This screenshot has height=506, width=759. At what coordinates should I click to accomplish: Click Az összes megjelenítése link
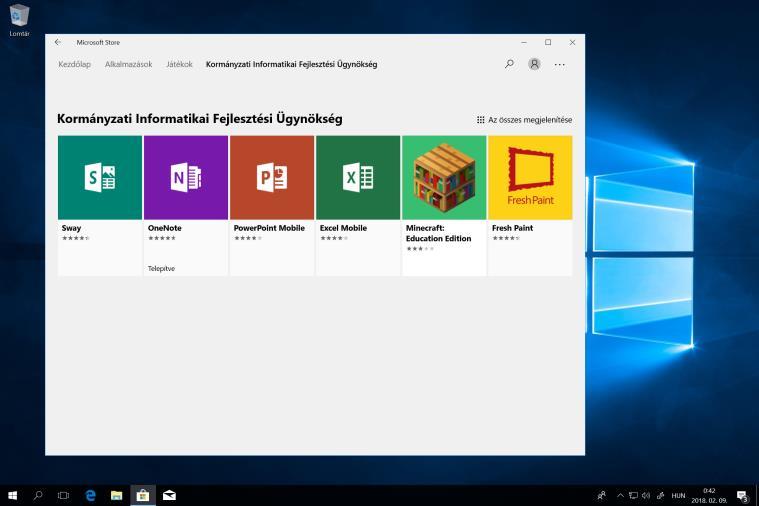tap(525, 120)
